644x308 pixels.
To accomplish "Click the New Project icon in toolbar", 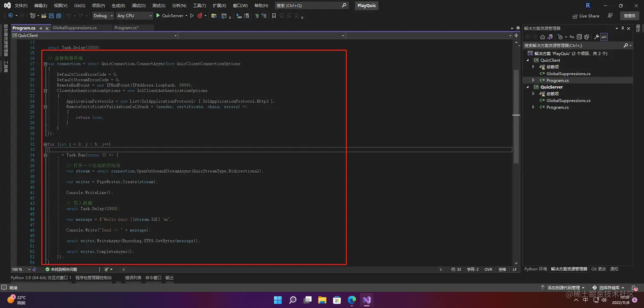I will 32,16.
